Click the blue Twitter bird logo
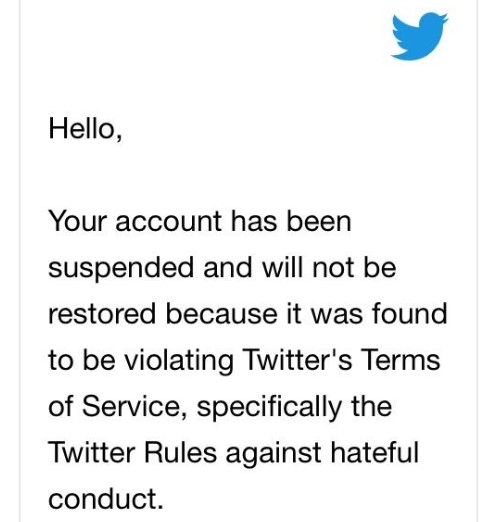The width and height of the screenshot is (498, 522). click(419, 36)
